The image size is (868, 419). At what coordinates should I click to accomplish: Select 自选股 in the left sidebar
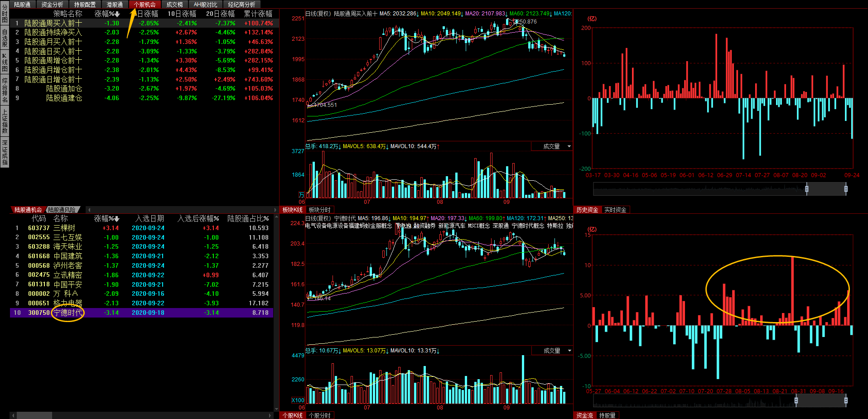point(5,38)
